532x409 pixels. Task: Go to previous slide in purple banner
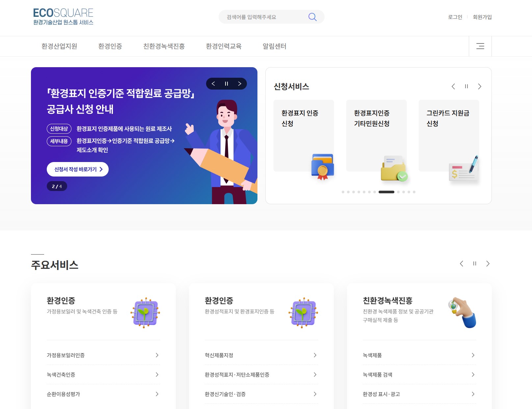click(x=213, y=84)
